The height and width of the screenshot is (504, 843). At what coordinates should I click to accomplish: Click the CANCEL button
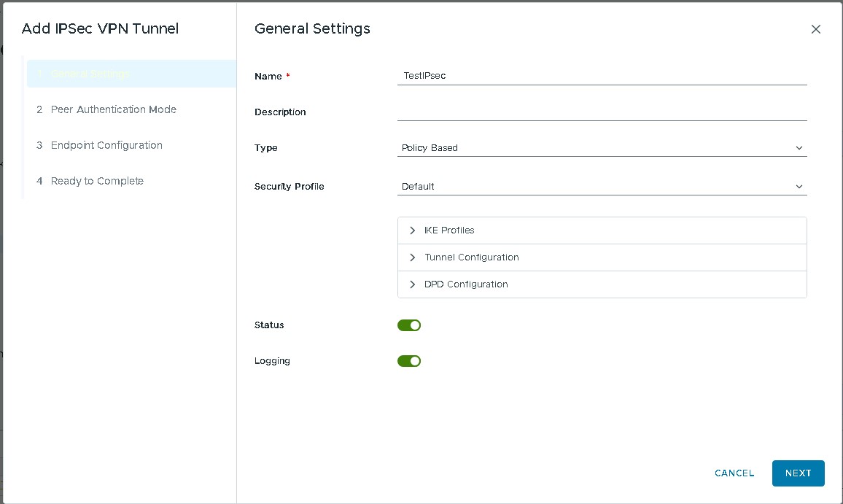coord(734,473)
